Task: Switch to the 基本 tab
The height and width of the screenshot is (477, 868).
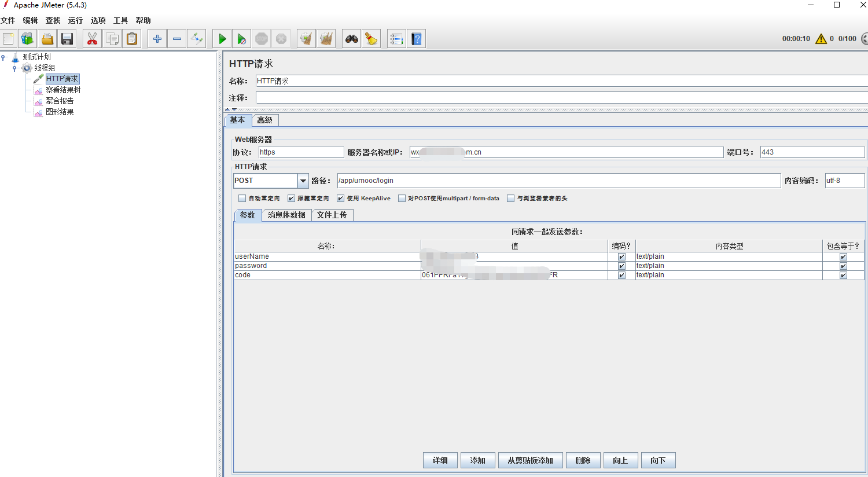Action: 238,120
